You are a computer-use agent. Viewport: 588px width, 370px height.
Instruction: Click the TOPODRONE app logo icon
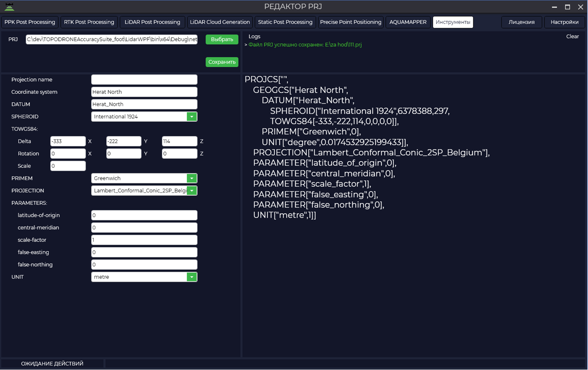(9, 6)
